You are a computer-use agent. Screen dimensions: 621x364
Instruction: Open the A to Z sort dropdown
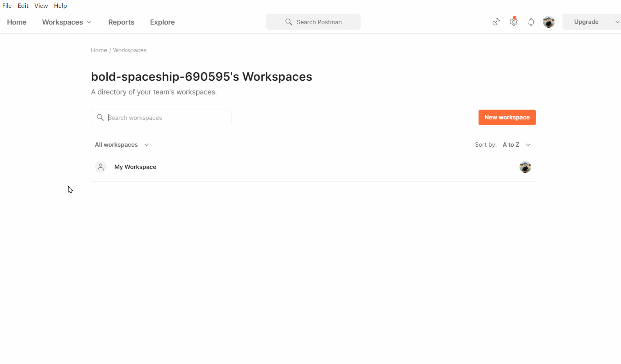[517, 145]
